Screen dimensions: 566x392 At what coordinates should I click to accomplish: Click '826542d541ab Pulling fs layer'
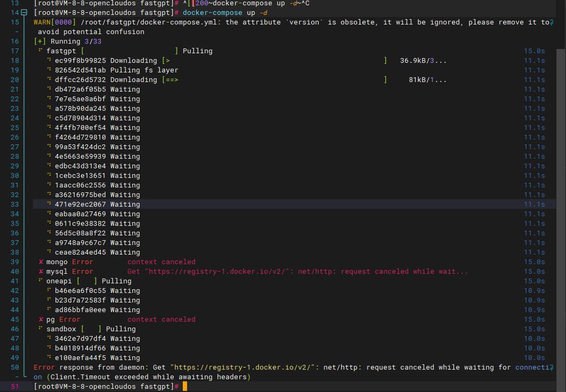[116, 70]
